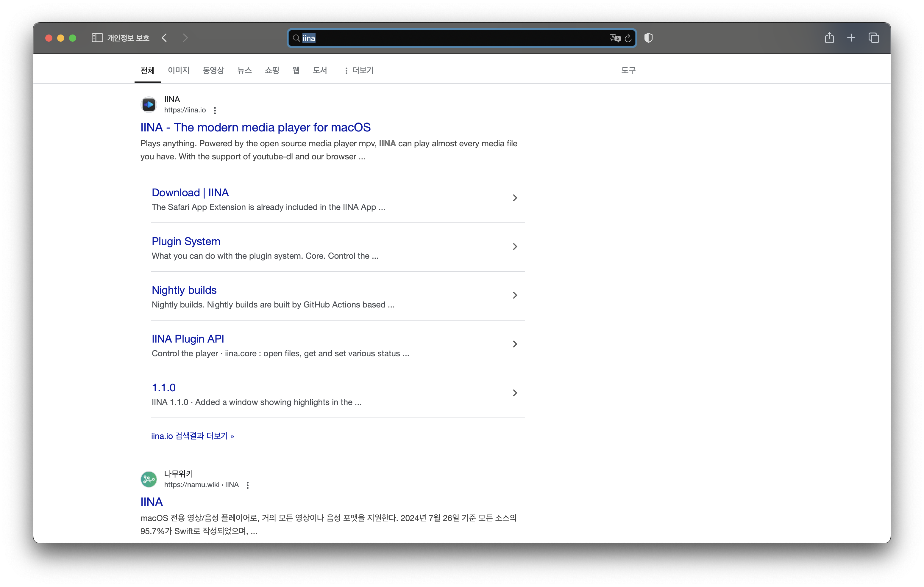Show tab overview icon
This screenshot has height=587, width=924.
point(874,37)
